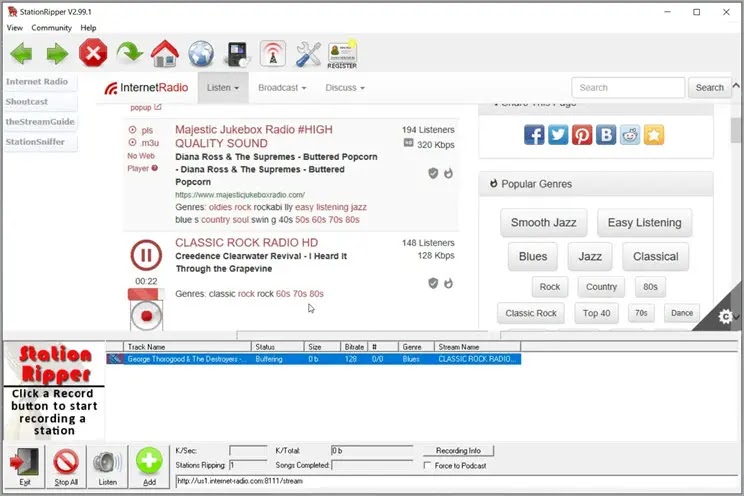Click the web page vertical scrollbar thumb
Image resolution: width=744 pixels, height=497 pixels.
(735, 130)
